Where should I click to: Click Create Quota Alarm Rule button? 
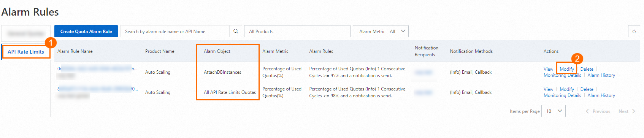click(86, 32)
